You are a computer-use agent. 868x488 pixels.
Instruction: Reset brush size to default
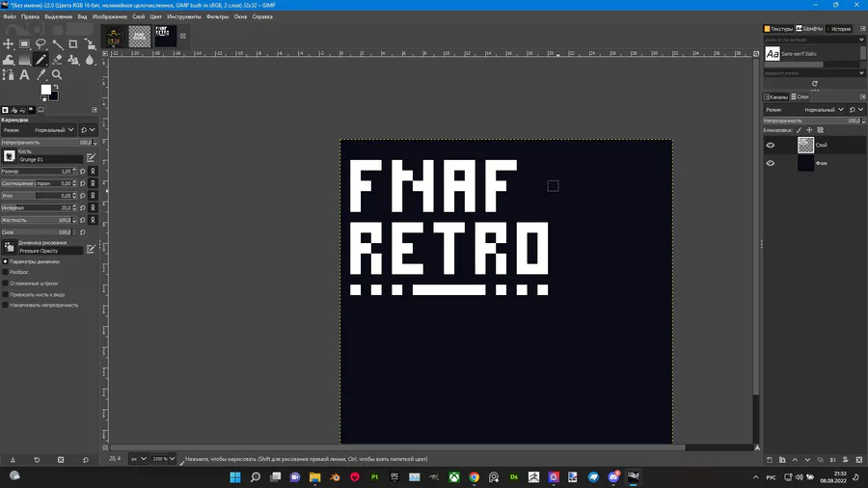(83, 171)
